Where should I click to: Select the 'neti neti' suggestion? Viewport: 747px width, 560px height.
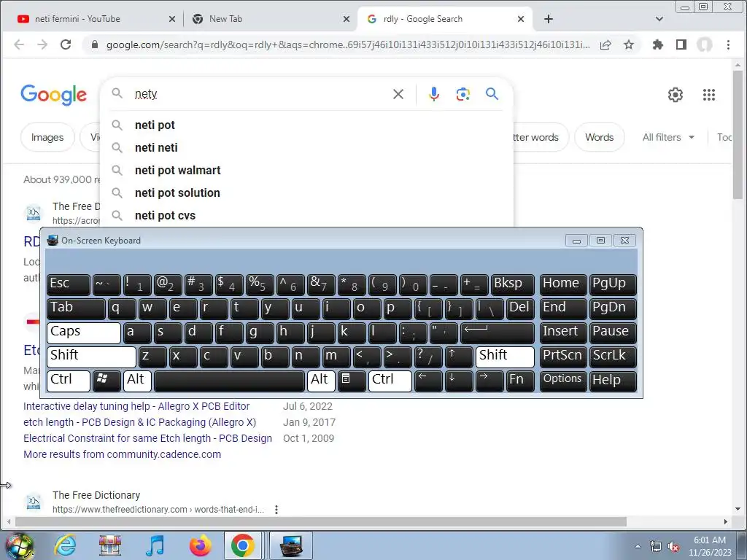point(306,147)
